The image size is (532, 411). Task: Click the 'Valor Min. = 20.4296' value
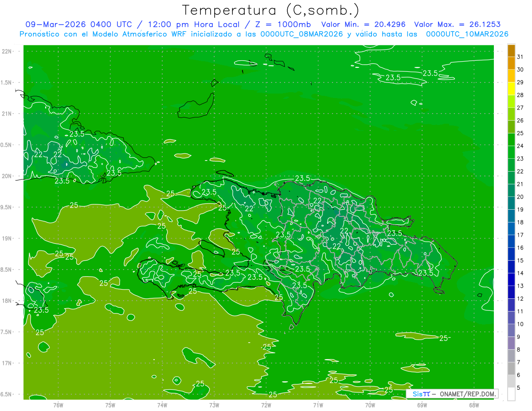coord(363,24)
